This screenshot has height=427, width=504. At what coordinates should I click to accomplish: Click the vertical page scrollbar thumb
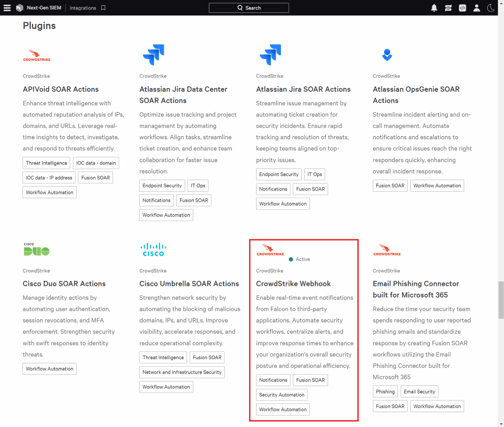[501, 300]
